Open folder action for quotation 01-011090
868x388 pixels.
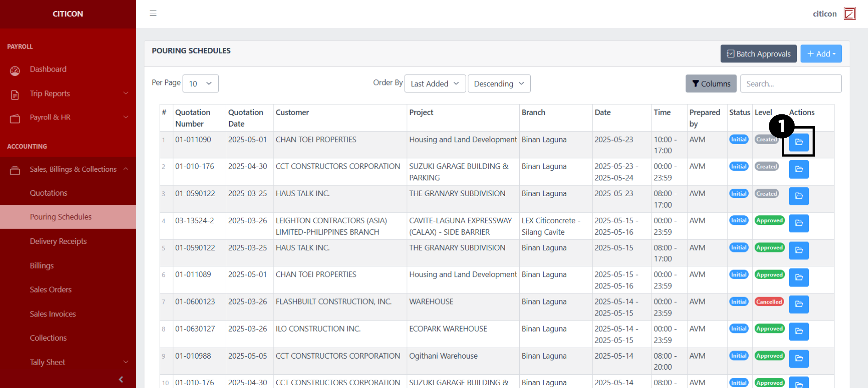click(798, 142)
